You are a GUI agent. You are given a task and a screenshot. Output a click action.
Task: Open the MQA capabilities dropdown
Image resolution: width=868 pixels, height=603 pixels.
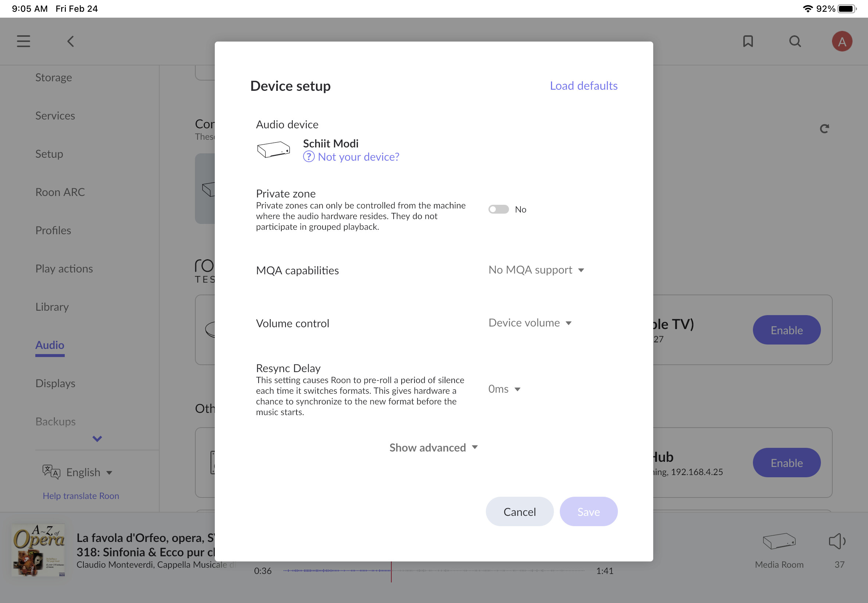[x=536, y=270]
